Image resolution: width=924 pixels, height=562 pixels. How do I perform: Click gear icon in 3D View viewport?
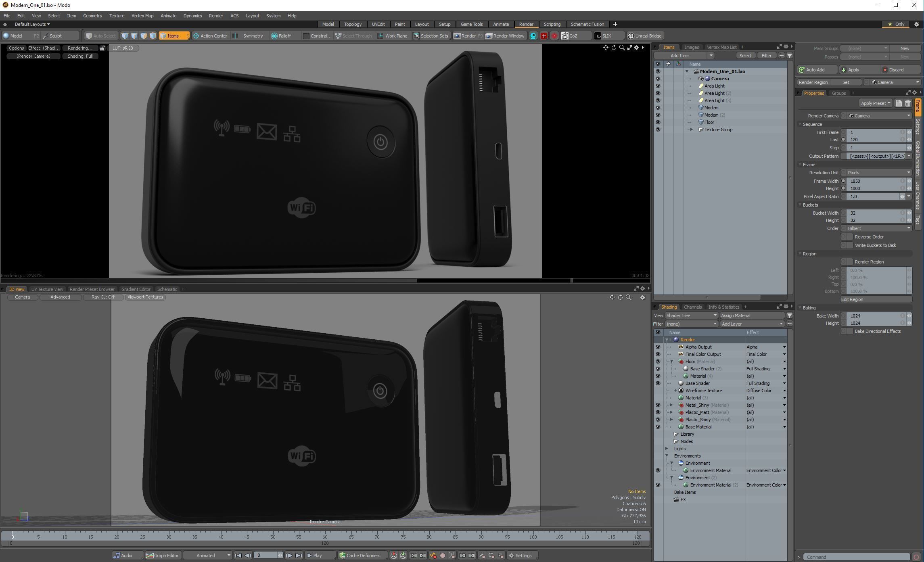tap(642, 297)
